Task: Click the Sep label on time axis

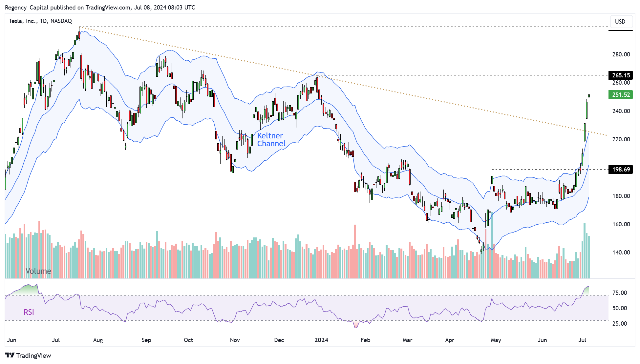Action: pyautogui.click(x=146, y=340)
